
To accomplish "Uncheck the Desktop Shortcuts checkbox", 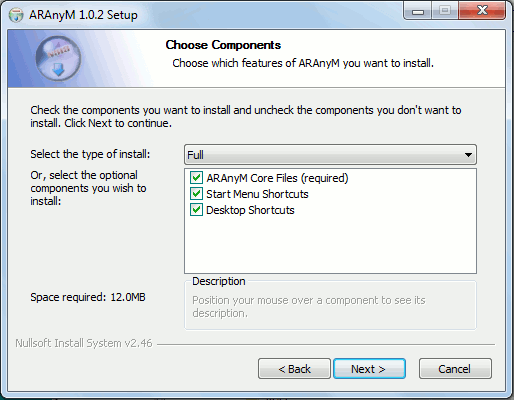I will click(196, 210).
